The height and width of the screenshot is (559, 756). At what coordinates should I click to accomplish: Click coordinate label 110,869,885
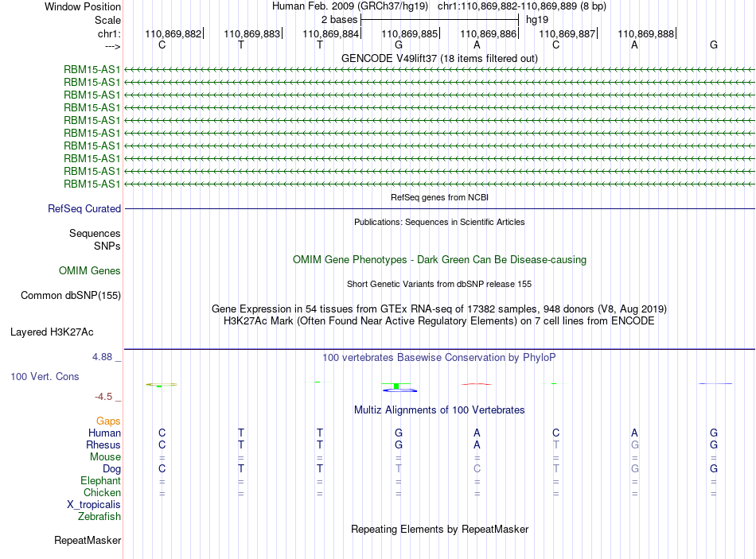click(x=409, y=33)
